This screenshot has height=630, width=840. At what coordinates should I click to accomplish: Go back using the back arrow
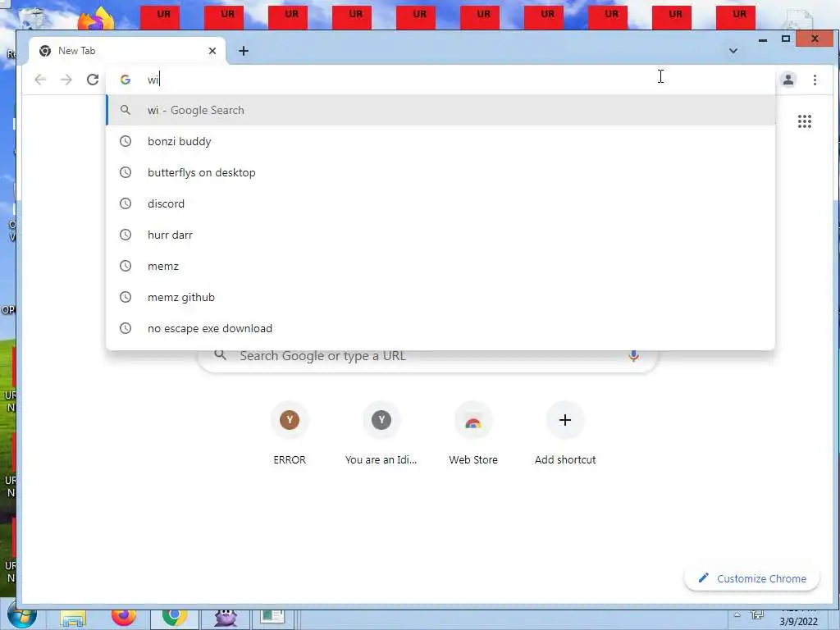(x=40, y=80)
